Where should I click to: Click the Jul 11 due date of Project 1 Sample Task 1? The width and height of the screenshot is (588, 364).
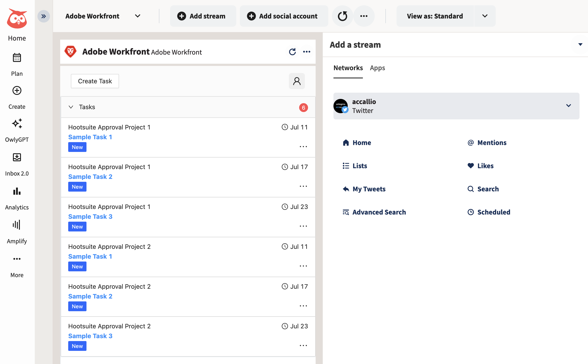pyautogui.click(x=295, y=127)
